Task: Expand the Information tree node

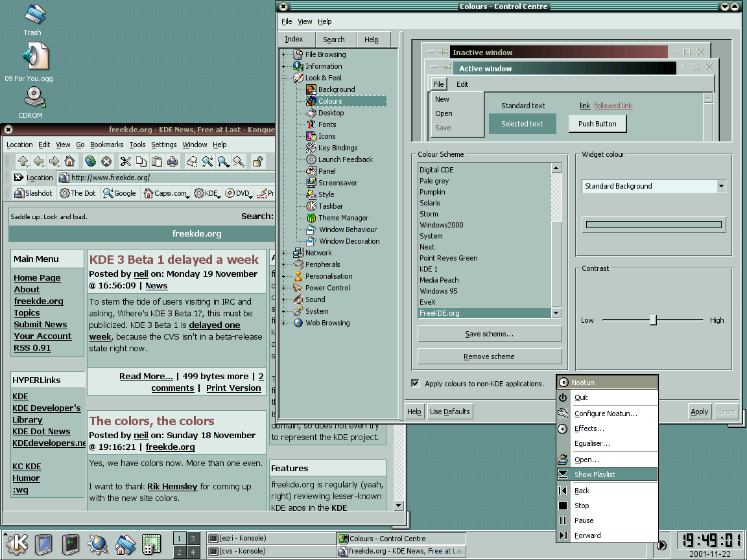Action: point(284,66)
